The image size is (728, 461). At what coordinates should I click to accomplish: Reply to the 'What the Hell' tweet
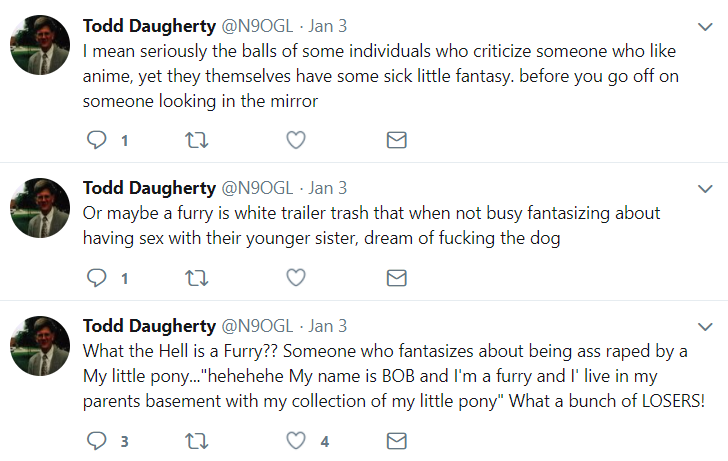point(97,441)
